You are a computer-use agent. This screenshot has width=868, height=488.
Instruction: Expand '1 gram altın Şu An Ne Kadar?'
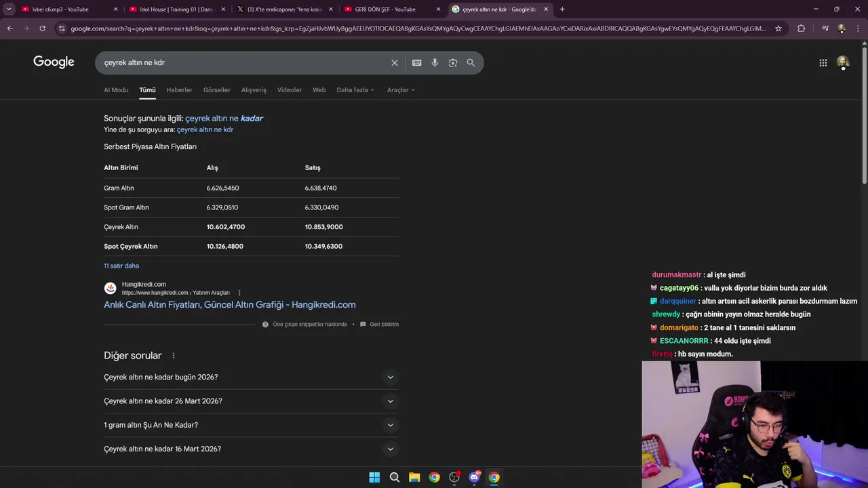click(x=251, y=425)
